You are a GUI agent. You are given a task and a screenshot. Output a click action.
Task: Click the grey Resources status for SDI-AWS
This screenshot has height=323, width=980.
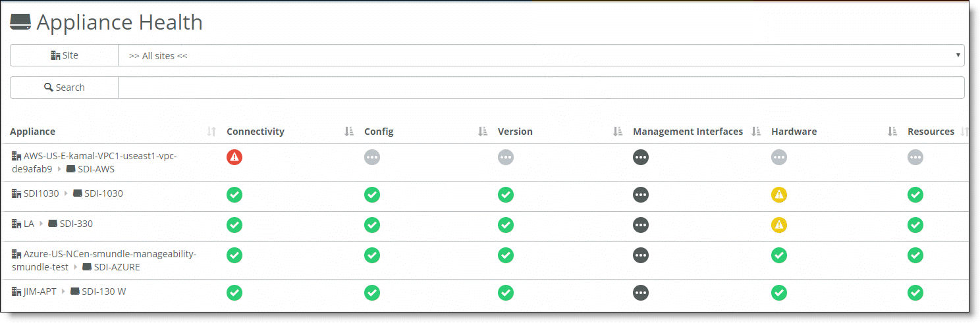(915, 157)
